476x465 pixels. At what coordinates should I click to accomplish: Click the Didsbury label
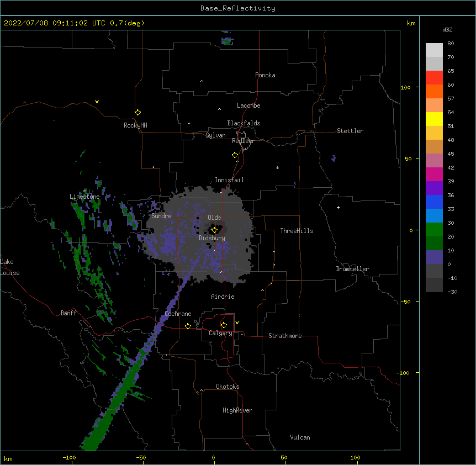coord(212,238)
